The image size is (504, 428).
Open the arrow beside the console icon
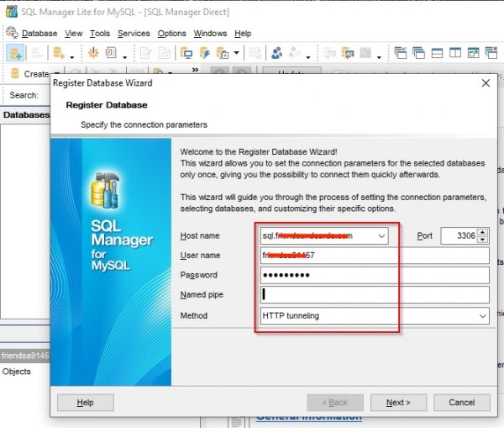379,57
